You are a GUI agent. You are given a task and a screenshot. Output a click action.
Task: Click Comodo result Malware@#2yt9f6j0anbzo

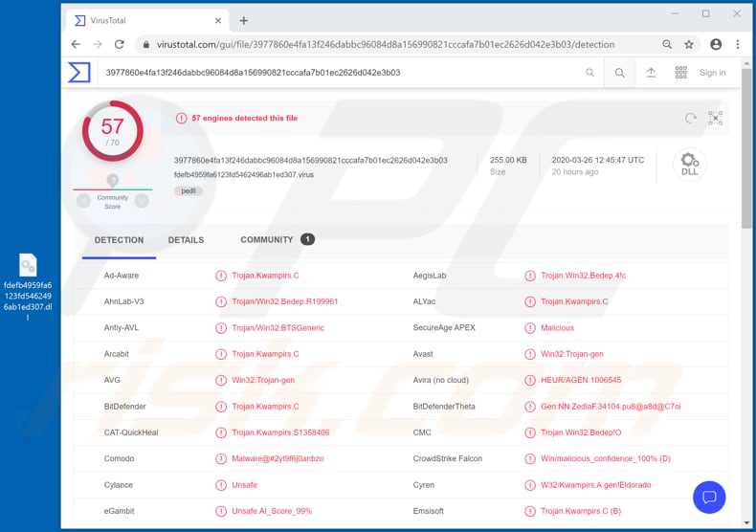pos(278,458)
